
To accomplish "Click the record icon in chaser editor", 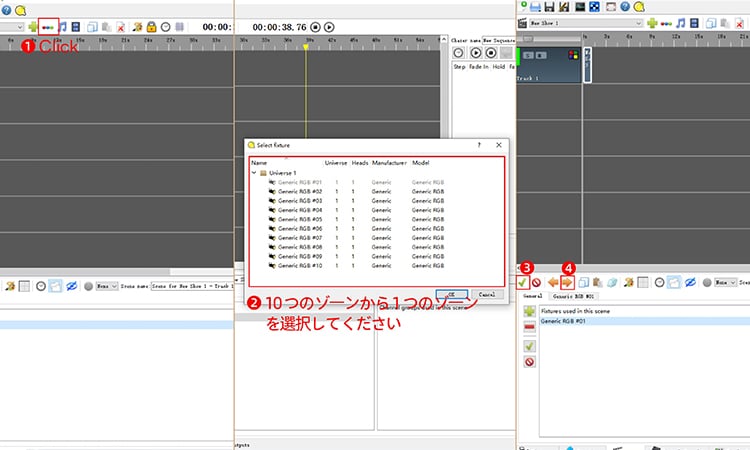I will [x=491, y=53].
